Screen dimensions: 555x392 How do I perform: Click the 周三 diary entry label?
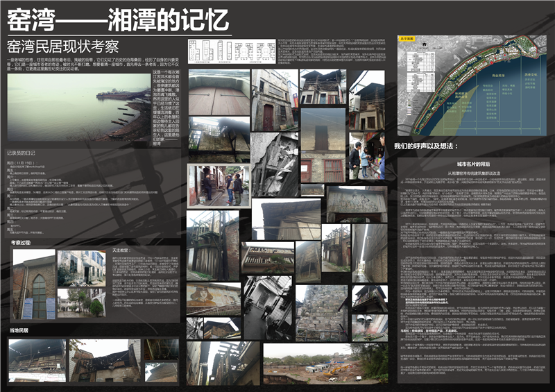pyautogui.click(x=10, y=215)
